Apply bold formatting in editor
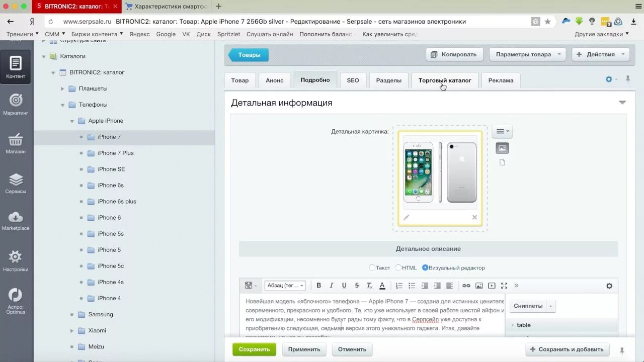This screenshot has height=362, width=644. tap(318, 286)
